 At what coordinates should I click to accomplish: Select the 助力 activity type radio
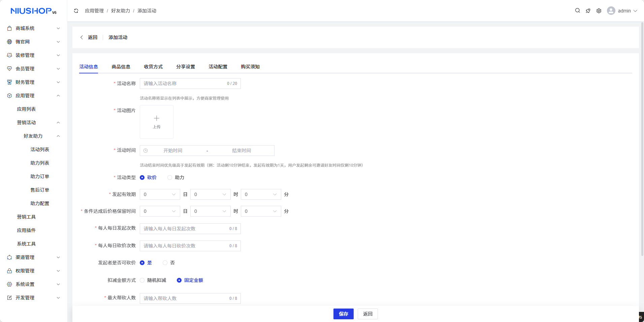point(170,178)
